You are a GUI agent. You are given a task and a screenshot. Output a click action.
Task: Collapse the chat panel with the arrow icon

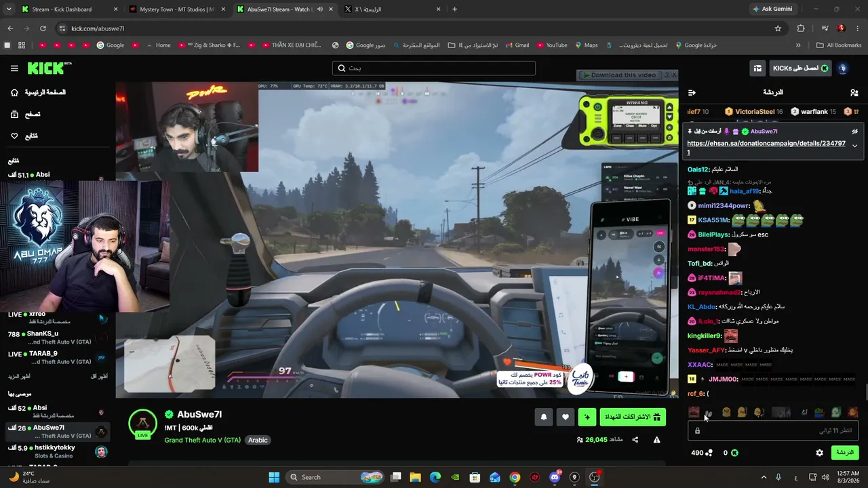click(x=692, y=92)
